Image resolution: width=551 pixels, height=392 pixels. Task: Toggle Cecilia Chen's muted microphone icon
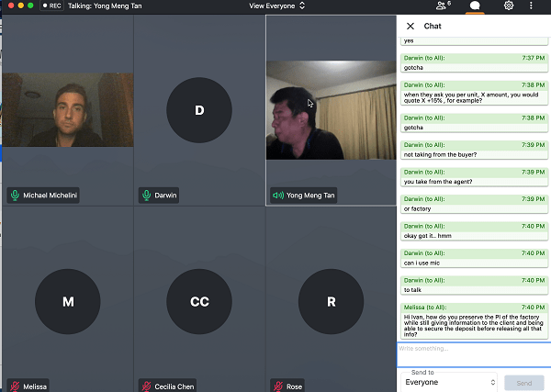pyautogui.click(x=147, y=386)
